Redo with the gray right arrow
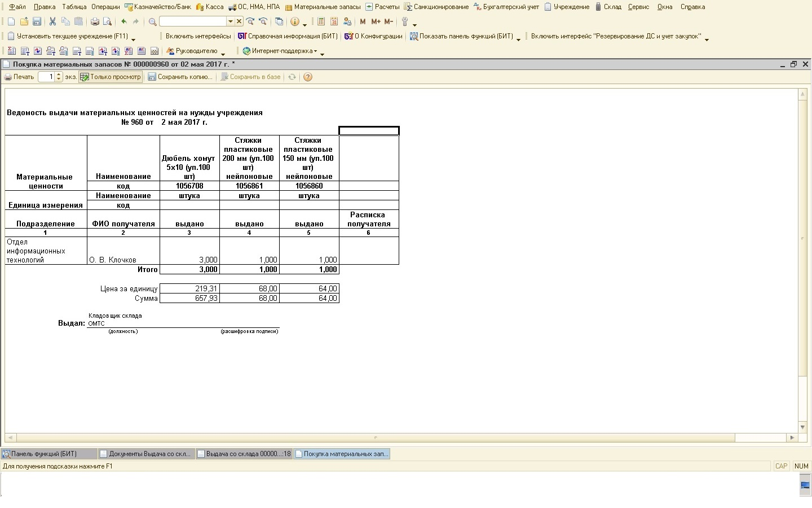 (136, 21)
